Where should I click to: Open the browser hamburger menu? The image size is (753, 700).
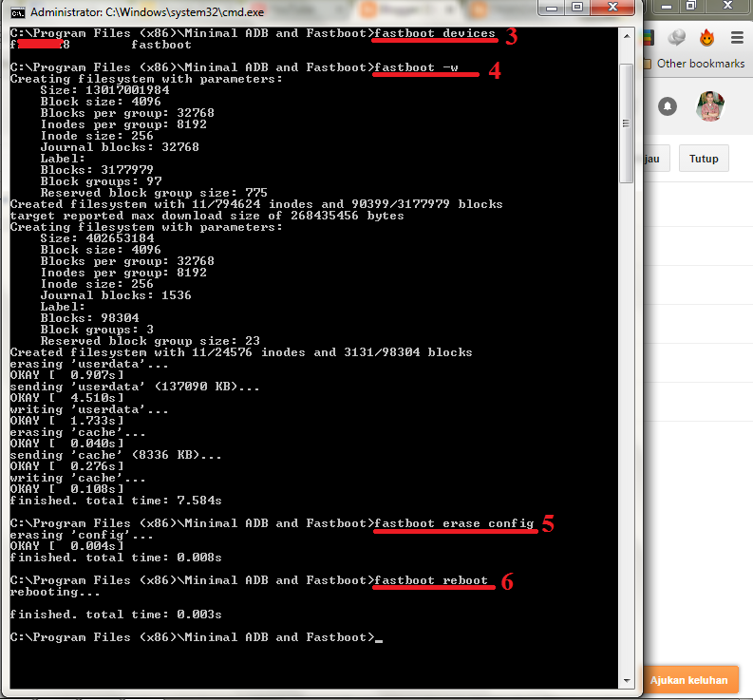click(x=737, y=37)
